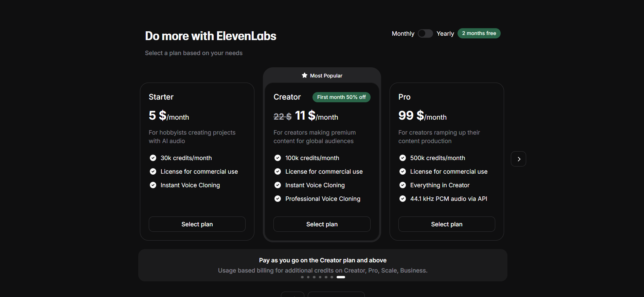Click check icon beside 30k credits/month

click(153, 158)
